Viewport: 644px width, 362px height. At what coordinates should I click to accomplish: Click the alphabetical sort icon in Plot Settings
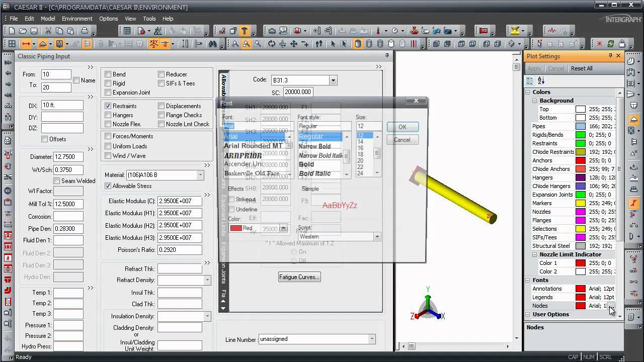click(541, 80)
